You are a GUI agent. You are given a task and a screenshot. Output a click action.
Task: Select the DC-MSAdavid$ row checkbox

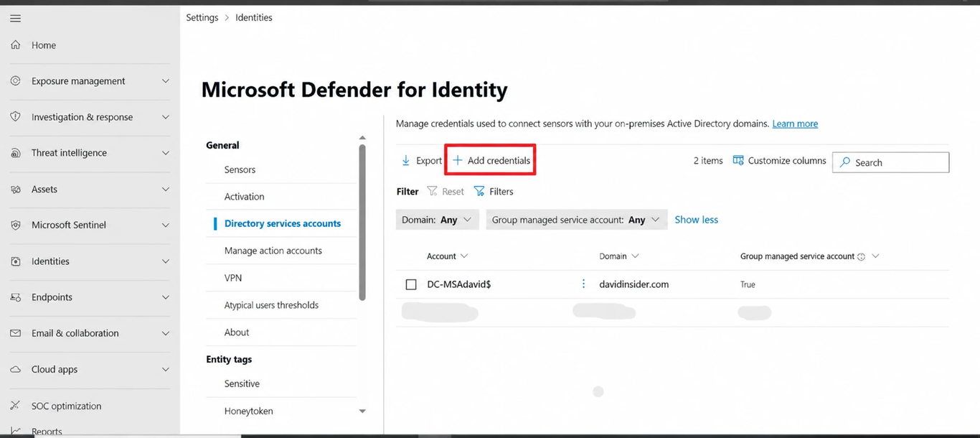tap(411, 284)
